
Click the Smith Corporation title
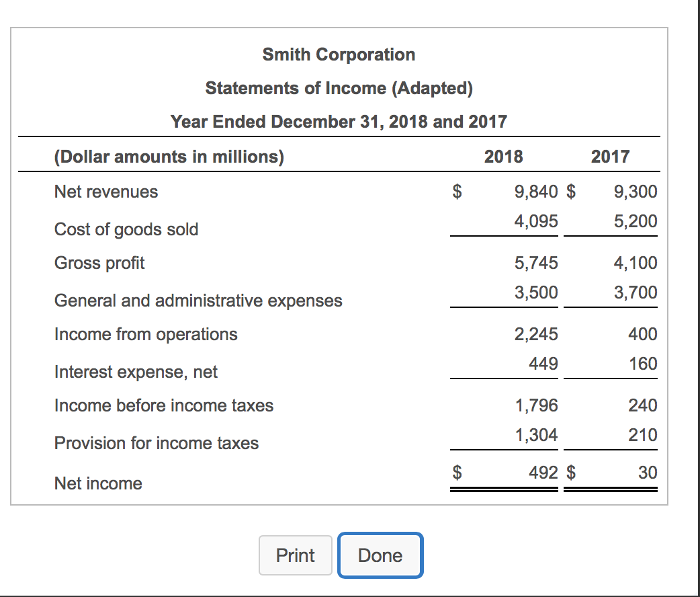coord(339,54)
